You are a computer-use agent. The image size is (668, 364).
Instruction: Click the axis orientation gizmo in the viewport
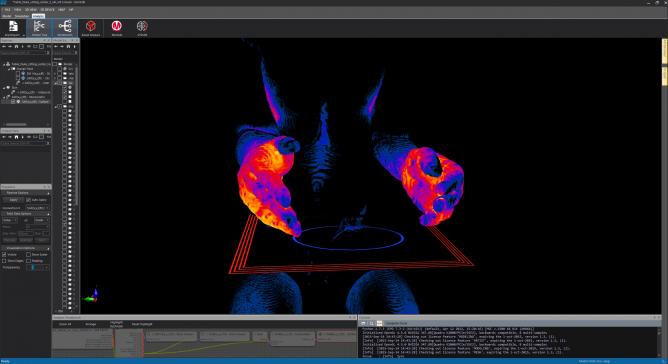92,295
